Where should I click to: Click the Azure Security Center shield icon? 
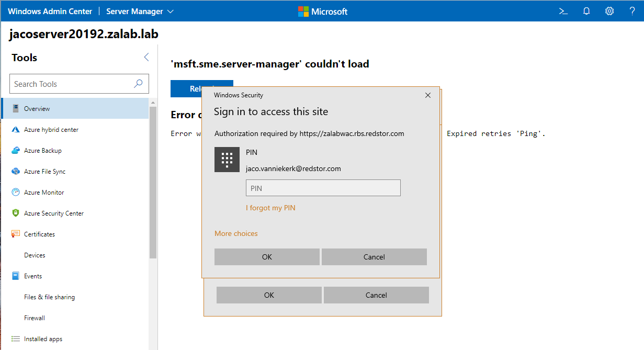coord(15,213)
